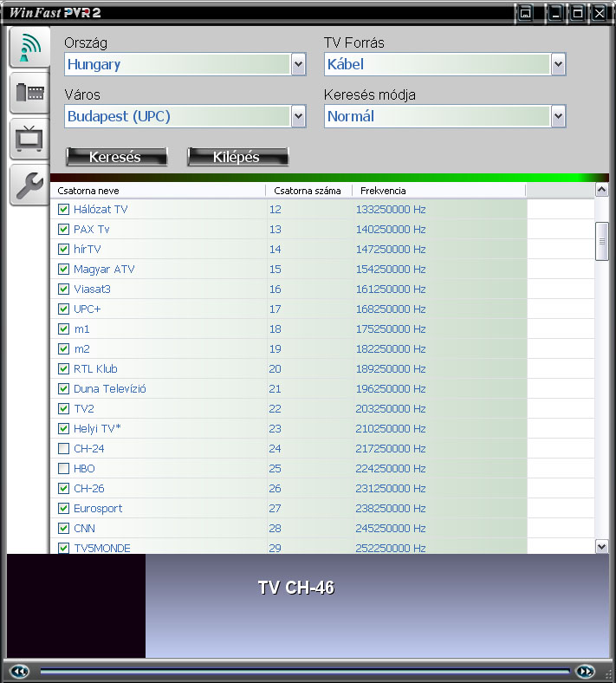616x683 pixels.
Task: Enable the HBO channel checkbox
Action: pos(63,468)
